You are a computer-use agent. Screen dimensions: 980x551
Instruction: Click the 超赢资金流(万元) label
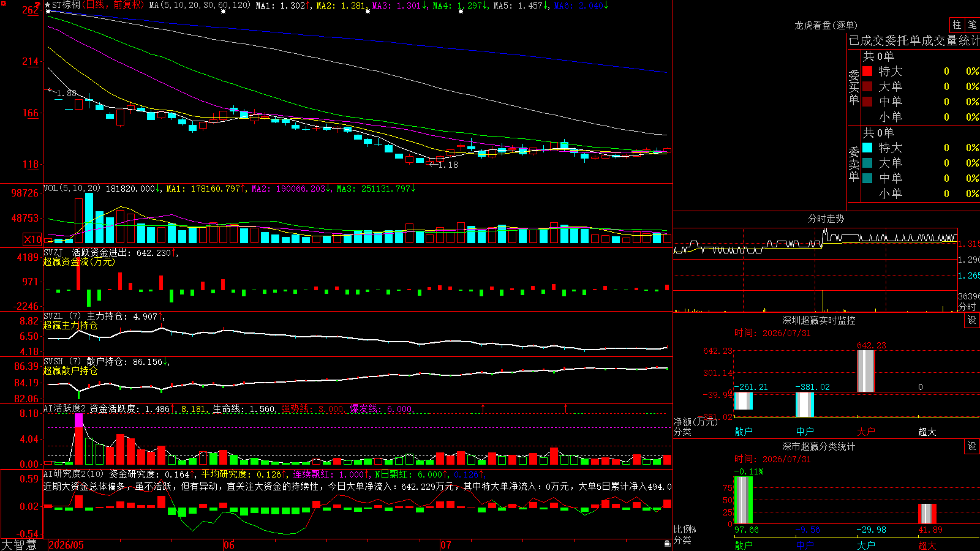tap(79, 261)
